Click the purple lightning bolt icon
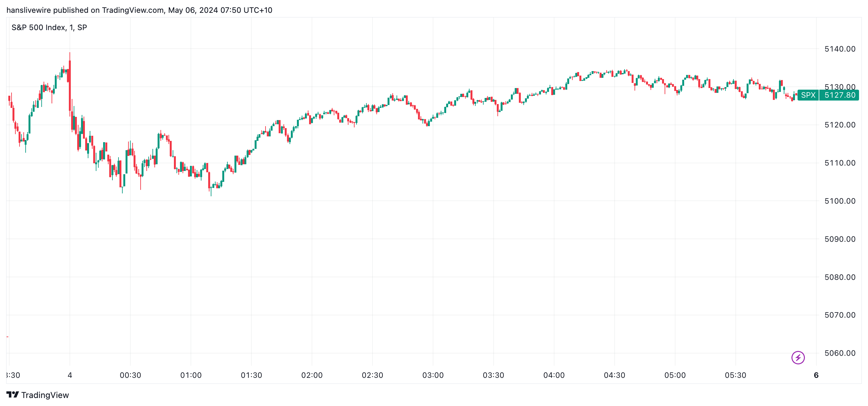 [798, 357]
